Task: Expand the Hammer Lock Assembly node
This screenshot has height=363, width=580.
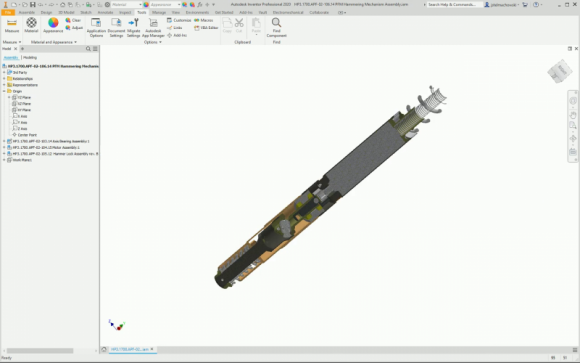Action: click(x=4, y=154)
